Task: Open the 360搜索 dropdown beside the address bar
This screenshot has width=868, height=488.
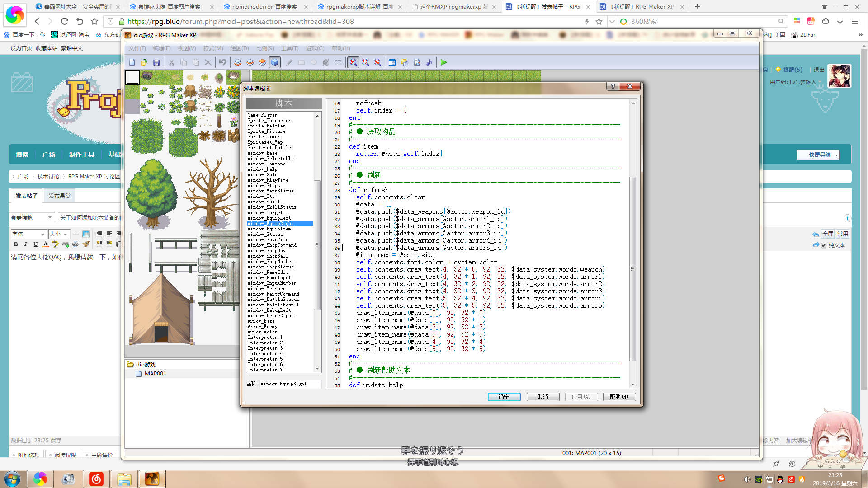Action: pos(612,21)
